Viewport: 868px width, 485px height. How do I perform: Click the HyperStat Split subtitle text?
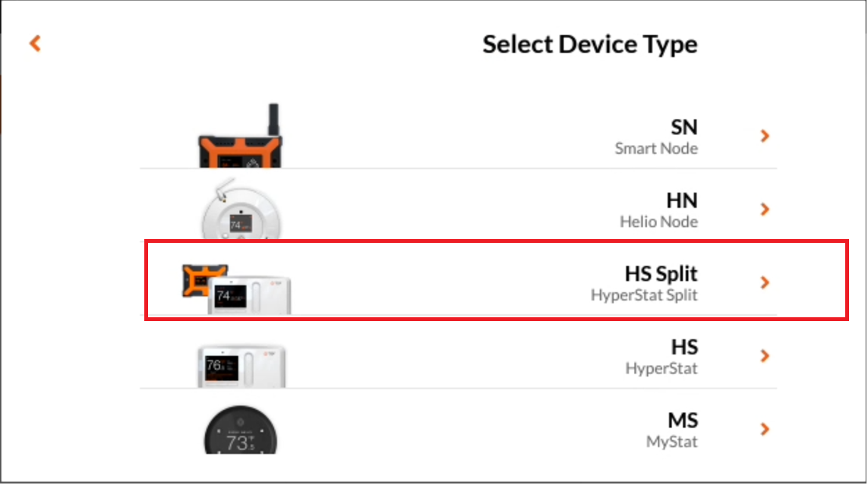pyautogui.click(x=644, y=295)
